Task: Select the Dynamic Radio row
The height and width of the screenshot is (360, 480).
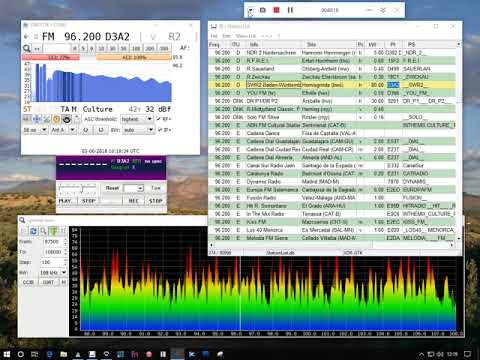Action: [332, 182]
